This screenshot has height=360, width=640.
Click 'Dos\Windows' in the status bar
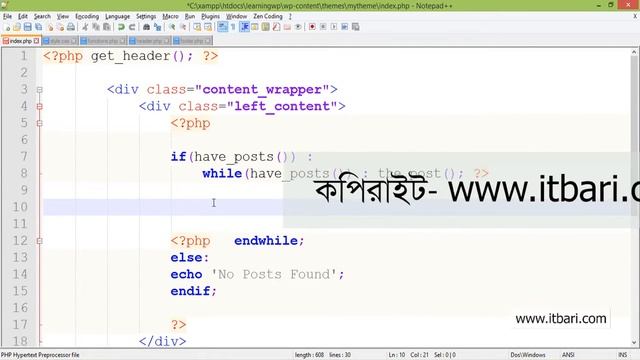[x=528, y=355]
